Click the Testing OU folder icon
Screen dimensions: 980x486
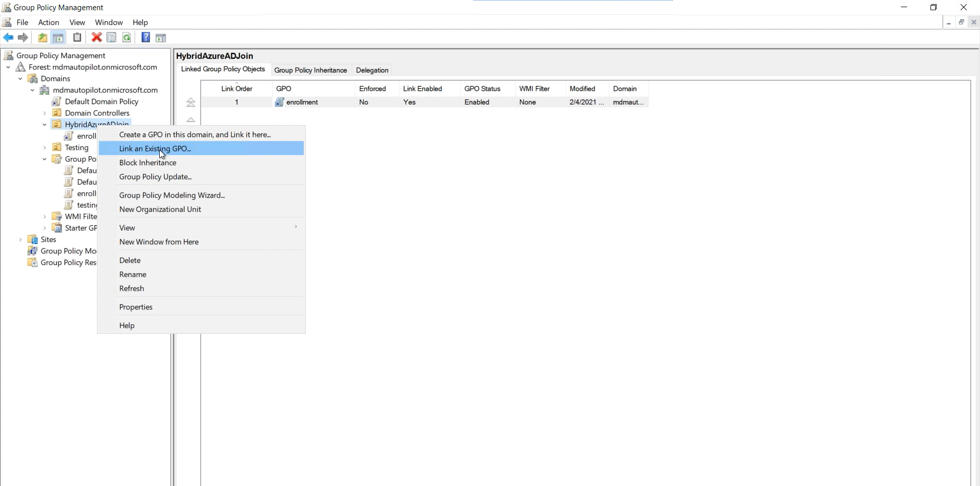pyautogui.click(x=57, y=148)
